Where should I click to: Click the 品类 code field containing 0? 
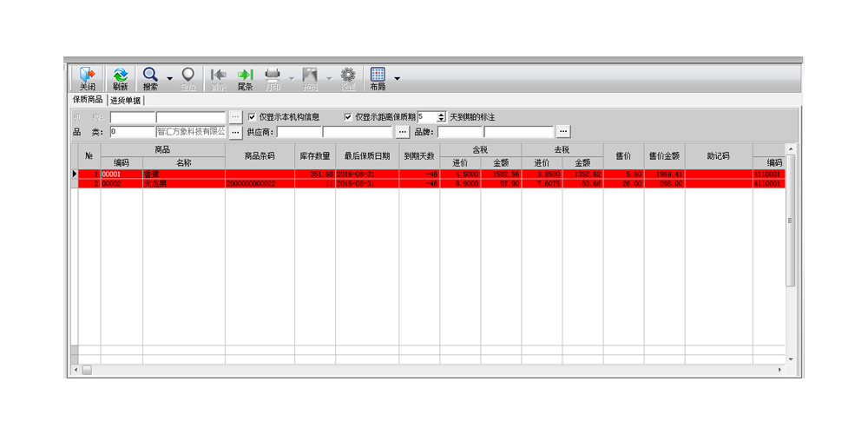(132, 132)
